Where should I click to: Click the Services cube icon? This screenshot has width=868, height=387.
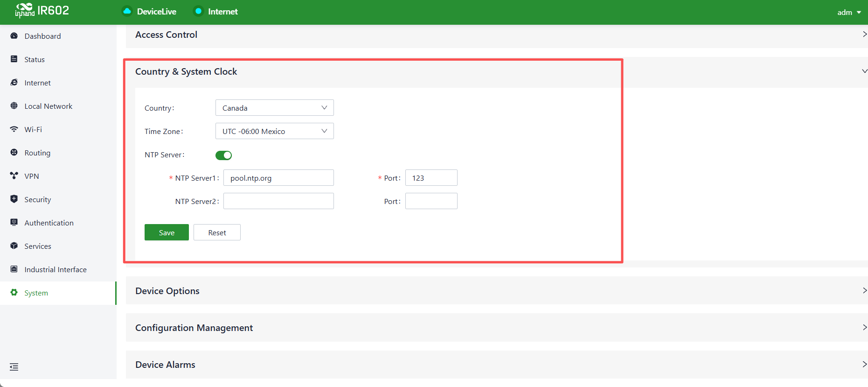pyautogui.click(x=14, y=246)
